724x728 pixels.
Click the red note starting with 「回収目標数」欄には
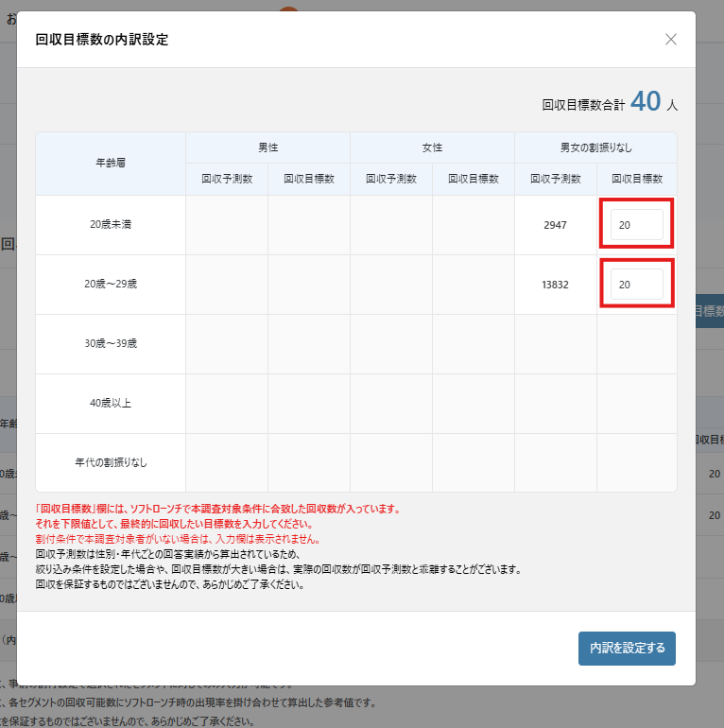217,509
